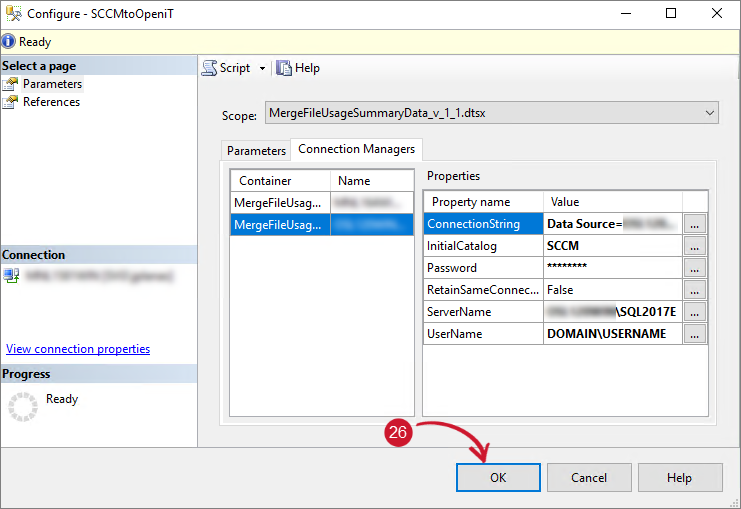The image size is (741, 509).
Task: Click the masked password value
Action: coord(613,268)
